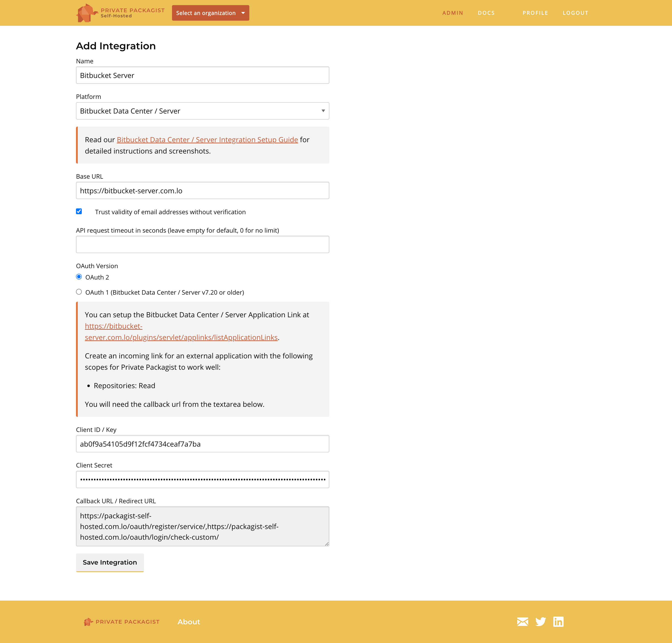Click the Save Integration button
This screenshot has height=643, width=672.
click(x=110, y=562)
